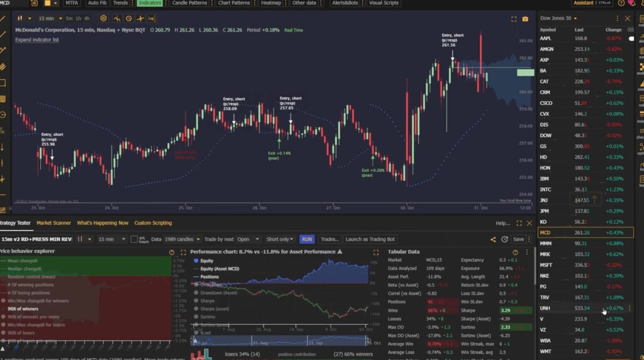The height and width of the screenshot is (360, 644).
Task: Maximize the strategy tester panel
Action: [x=519, y=223]
